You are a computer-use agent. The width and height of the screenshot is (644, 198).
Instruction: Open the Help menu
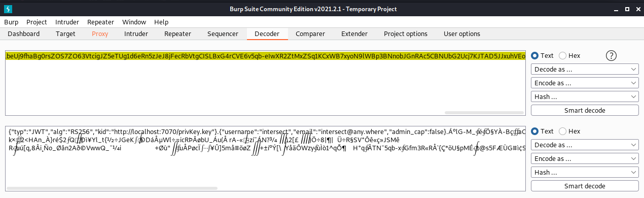[161, 22]
